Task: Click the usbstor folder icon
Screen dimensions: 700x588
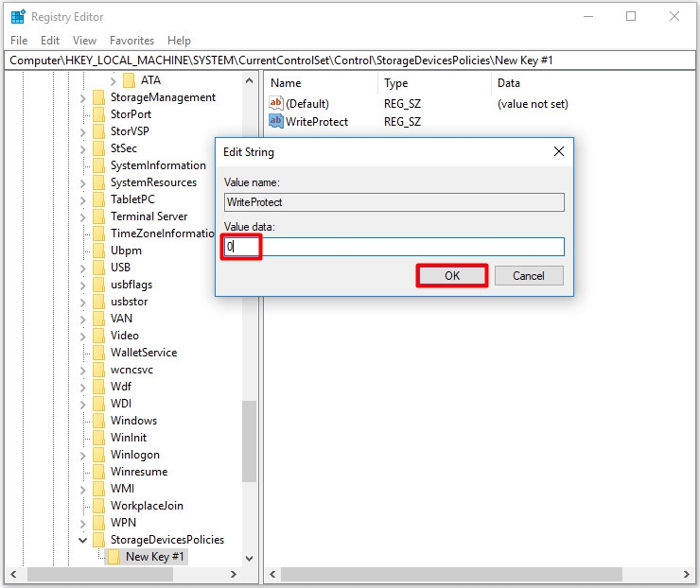Action: [98, 302]
